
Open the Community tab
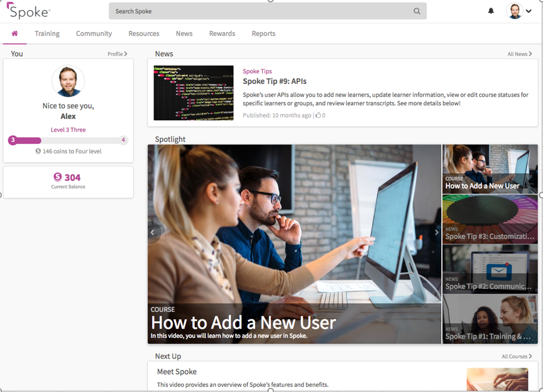click(94, 34)
